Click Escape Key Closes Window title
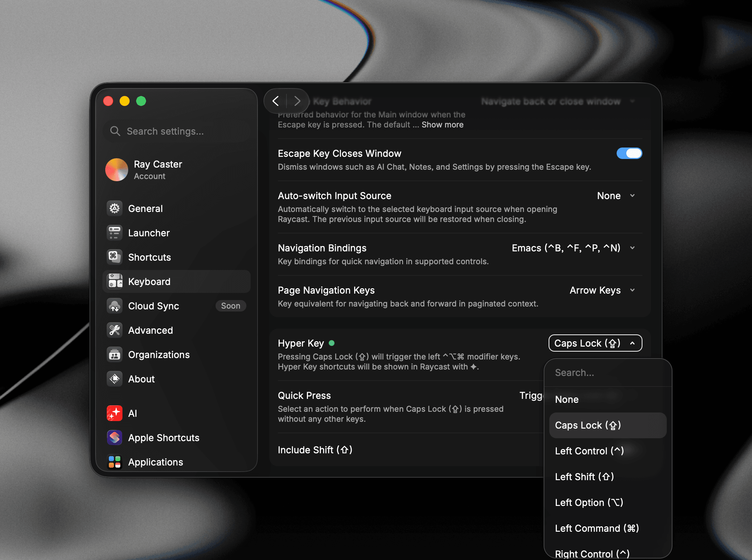This screenshot has width=752, height=560. click(339, 153)
